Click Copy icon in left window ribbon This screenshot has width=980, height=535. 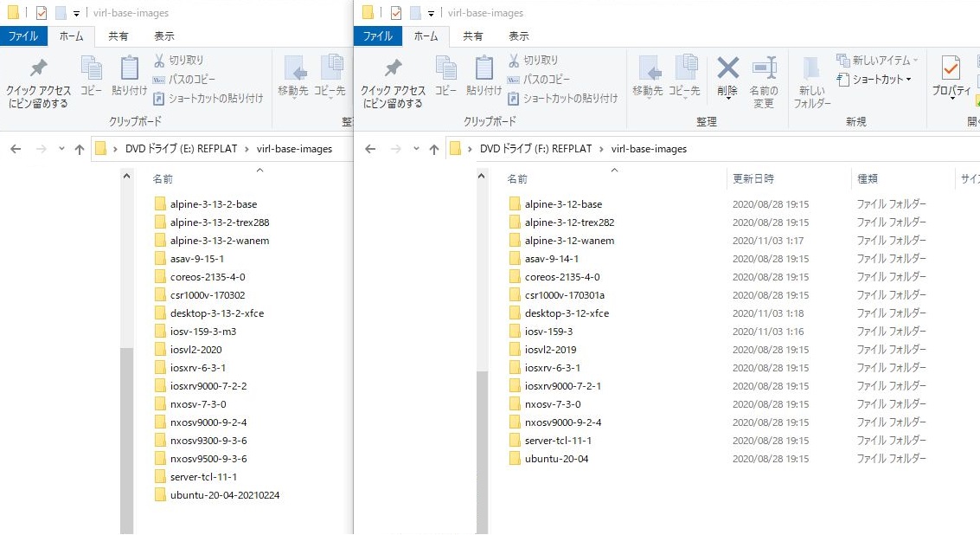[x=91, y=75]
